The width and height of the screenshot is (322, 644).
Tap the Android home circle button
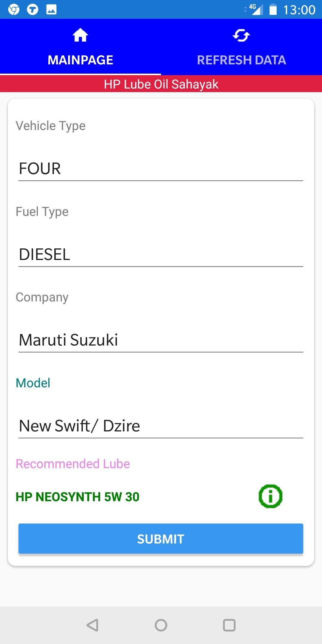pos(161,625)
